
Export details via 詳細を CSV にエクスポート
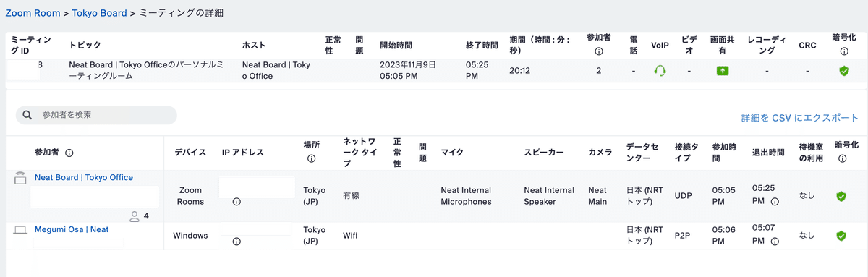[x=800, y=118]
